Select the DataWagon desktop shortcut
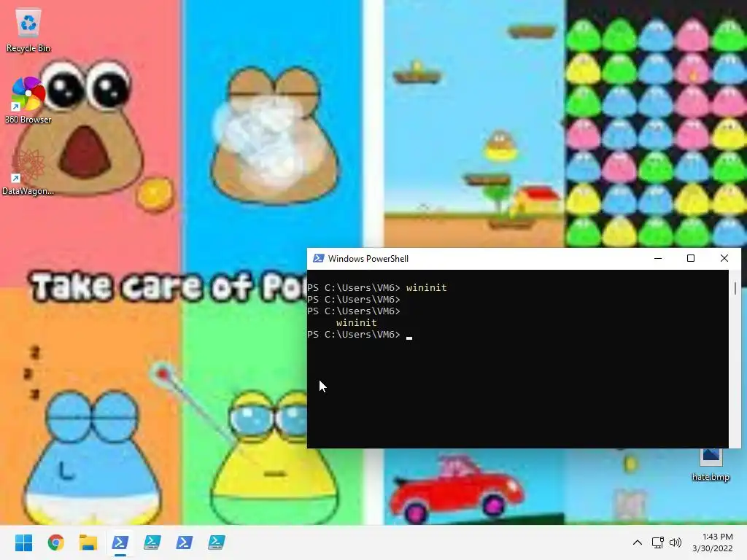Screen dimensions: 747x560 coord(28,171)
